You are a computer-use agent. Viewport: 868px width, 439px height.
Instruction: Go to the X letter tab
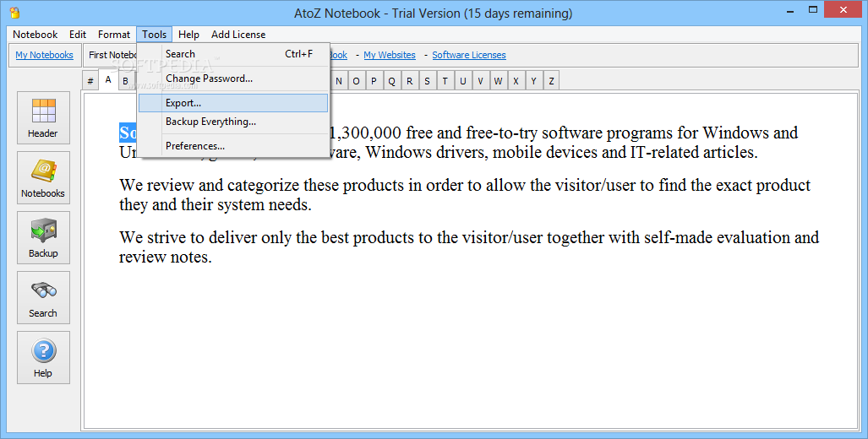[516, 81]
